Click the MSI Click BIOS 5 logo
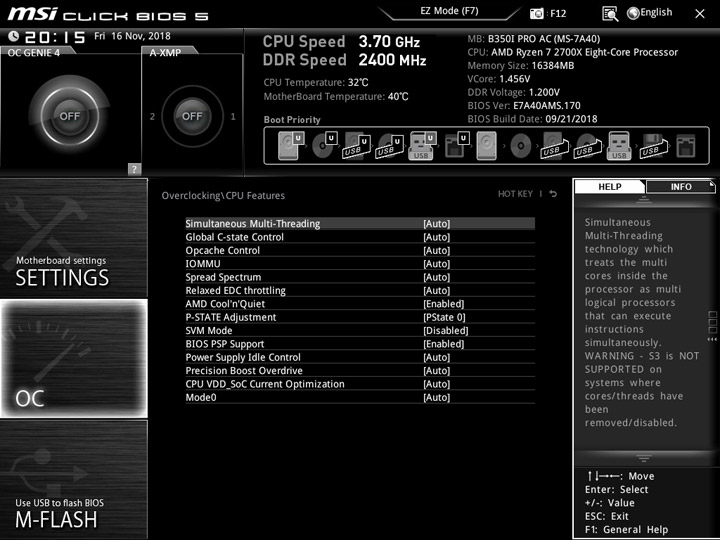720x540 pixels. (x=108, y=14)
